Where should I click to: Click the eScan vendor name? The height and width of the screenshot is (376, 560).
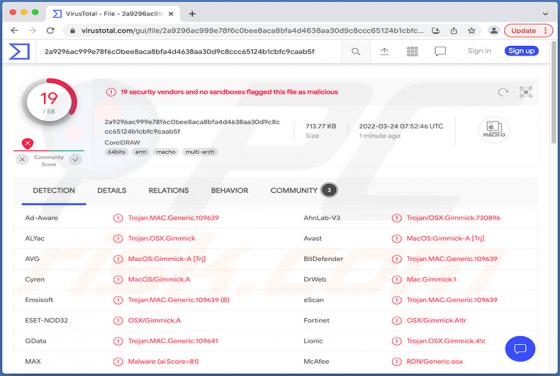314,300
